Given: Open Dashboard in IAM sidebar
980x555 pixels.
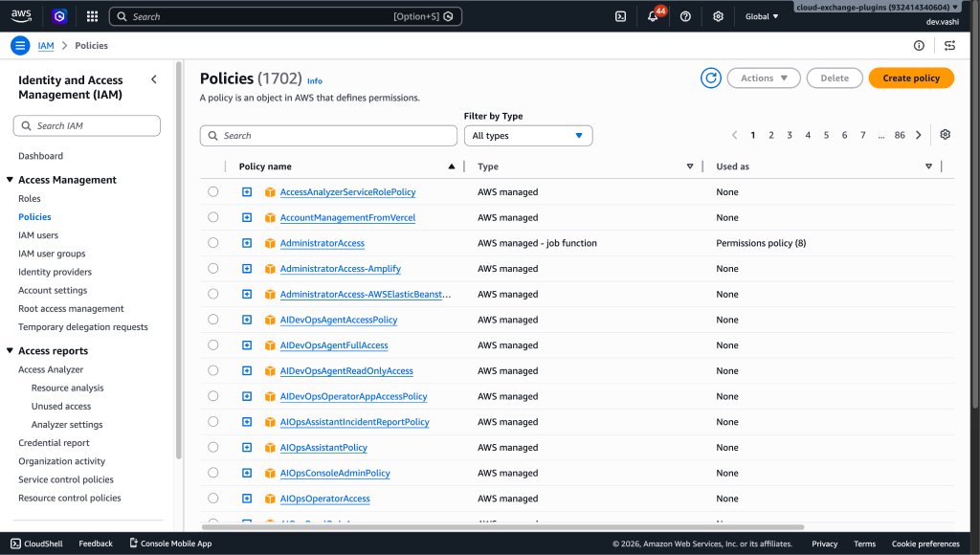Looking at the screenshot, I should pyautogui.click(x=40, y=156).
